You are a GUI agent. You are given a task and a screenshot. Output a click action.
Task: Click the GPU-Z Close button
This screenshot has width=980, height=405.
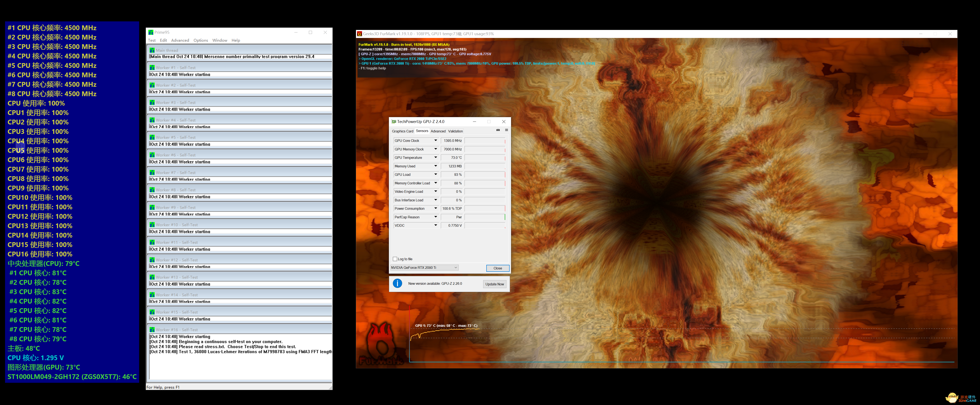[498, 268]
